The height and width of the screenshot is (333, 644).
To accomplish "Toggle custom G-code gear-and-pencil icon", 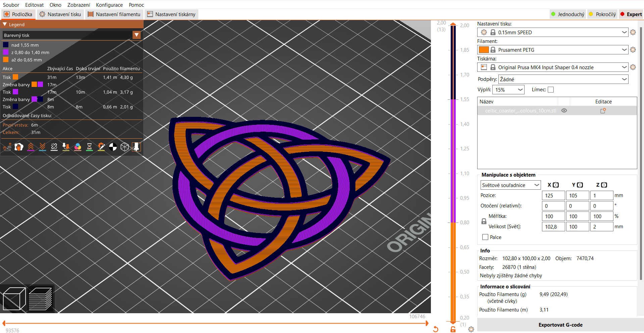I will tap(101, 147).
